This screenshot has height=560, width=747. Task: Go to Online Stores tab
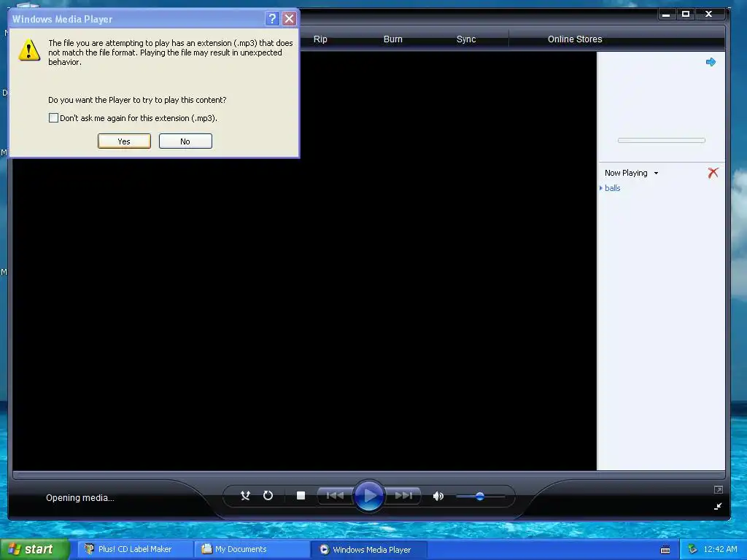[x=575, y=39]
